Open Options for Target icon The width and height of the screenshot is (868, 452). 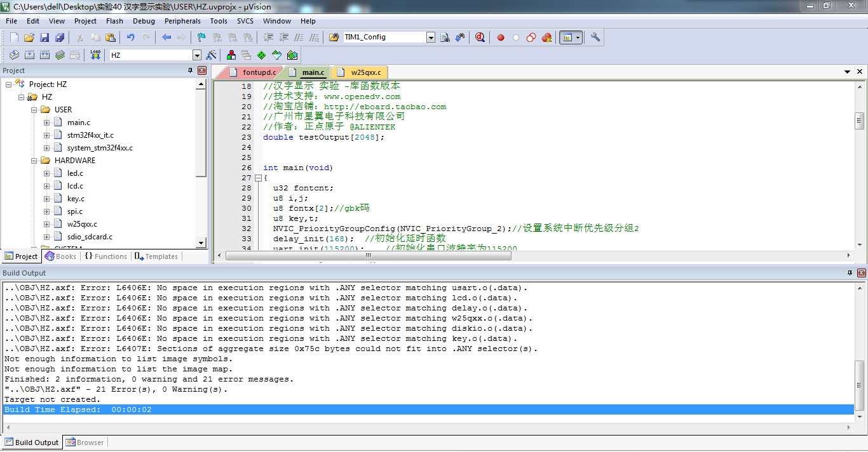click(211, 55)
